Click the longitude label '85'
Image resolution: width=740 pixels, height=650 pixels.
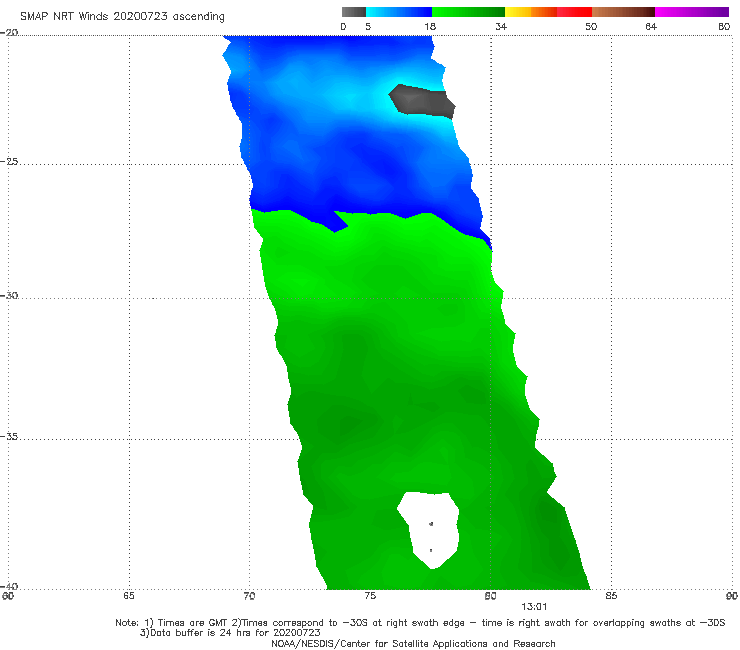click(611, 596)
